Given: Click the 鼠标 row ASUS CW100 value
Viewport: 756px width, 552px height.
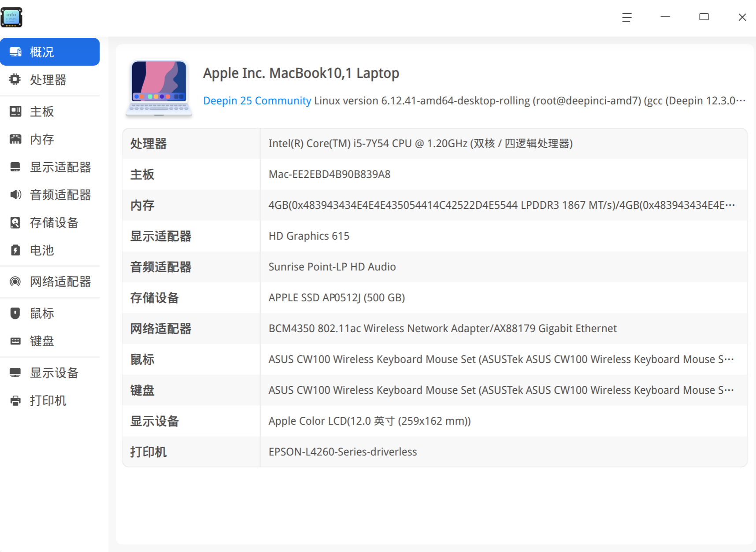Looking at the screenshot, I should 501,359.
